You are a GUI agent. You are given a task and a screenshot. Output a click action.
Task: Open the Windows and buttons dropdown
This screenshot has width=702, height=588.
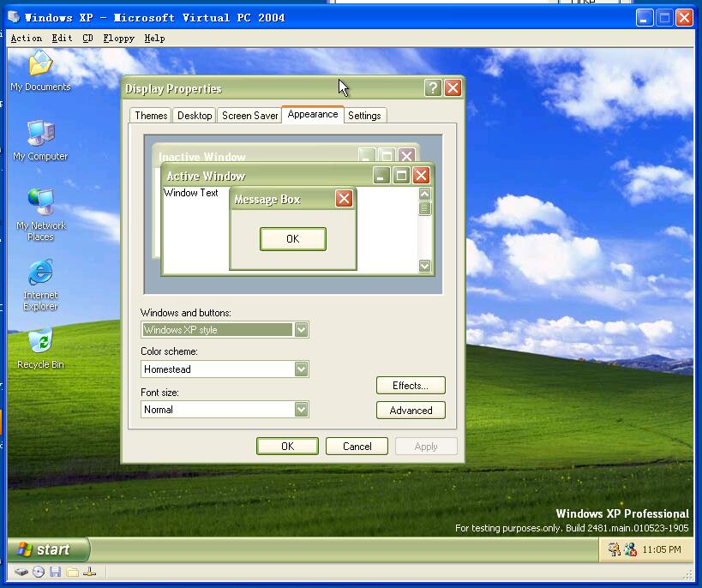[x=225, y=330]
